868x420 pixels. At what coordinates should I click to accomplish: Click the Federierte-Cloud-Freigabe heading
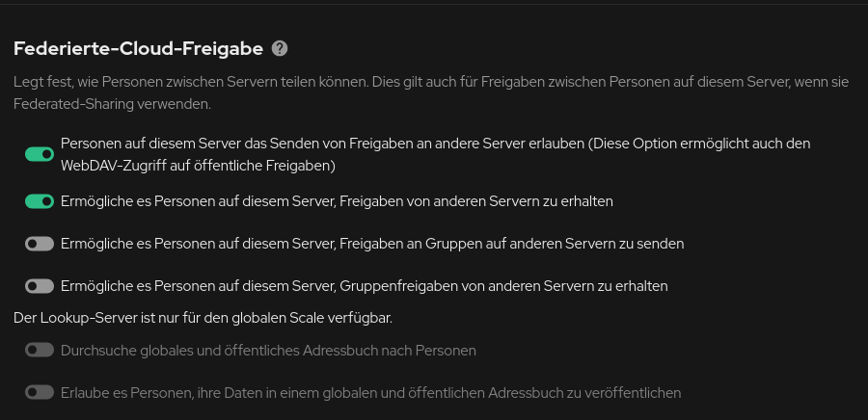[138, 48]
